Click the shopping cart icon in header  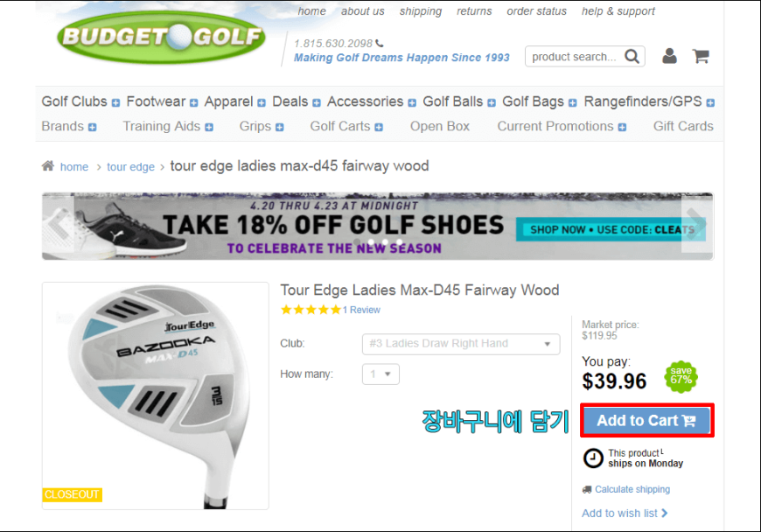tap(701, 56)
